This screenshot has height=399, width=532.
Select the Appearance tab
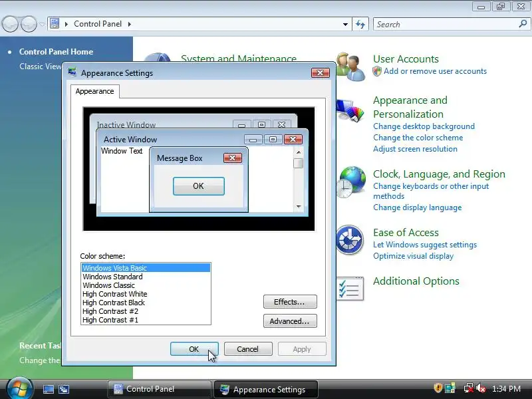click(94, 91)
